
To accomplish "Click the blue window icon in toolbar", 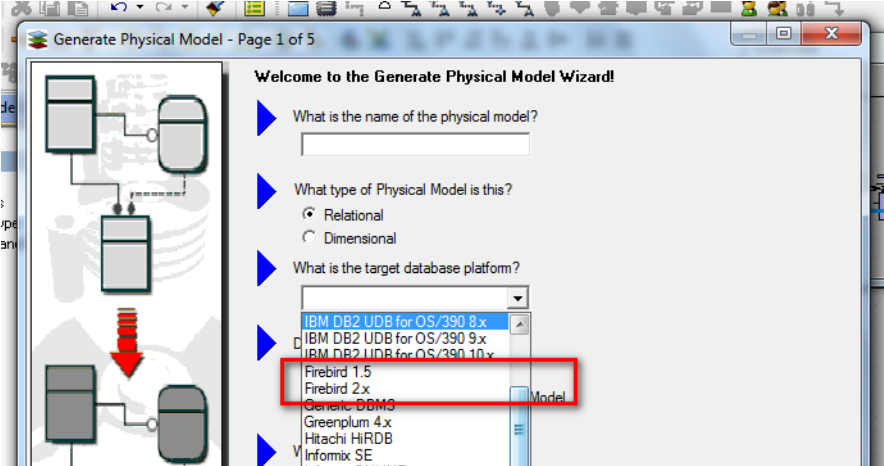I will pyautogui.click(x=297, y=9).
